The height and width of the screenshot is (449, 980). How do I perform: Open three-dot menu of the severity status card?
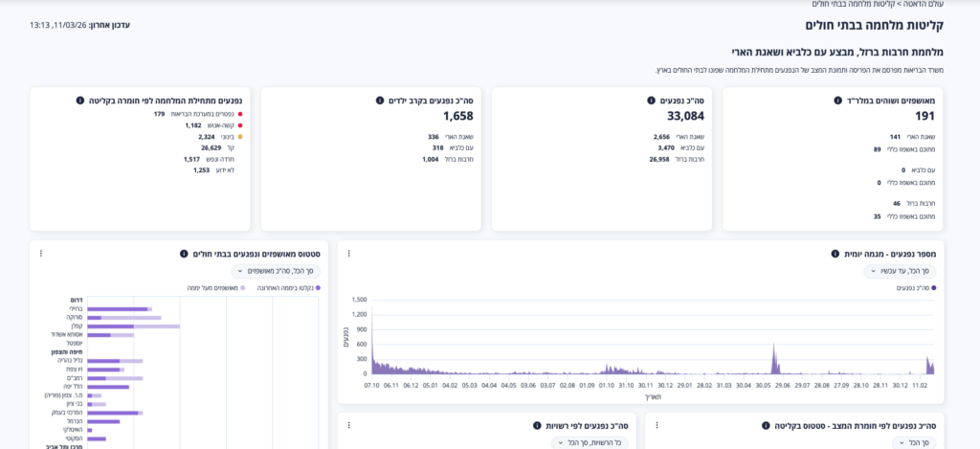coord(656,425)
